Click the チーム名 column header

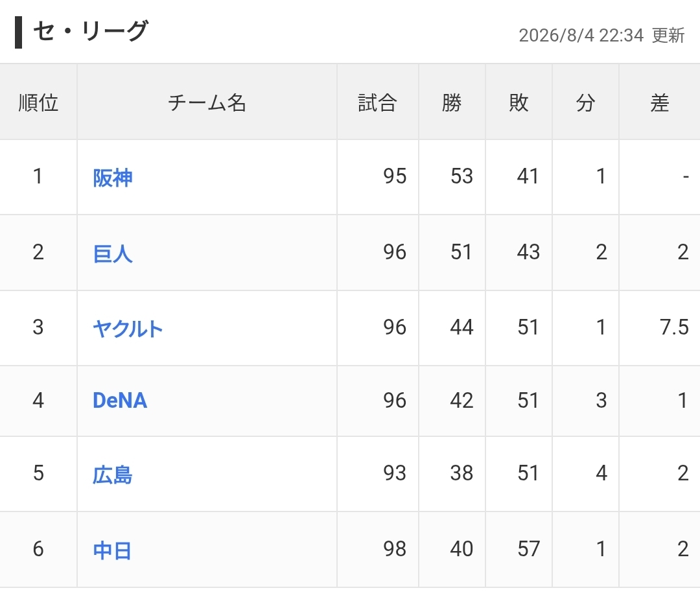point(207,102)
